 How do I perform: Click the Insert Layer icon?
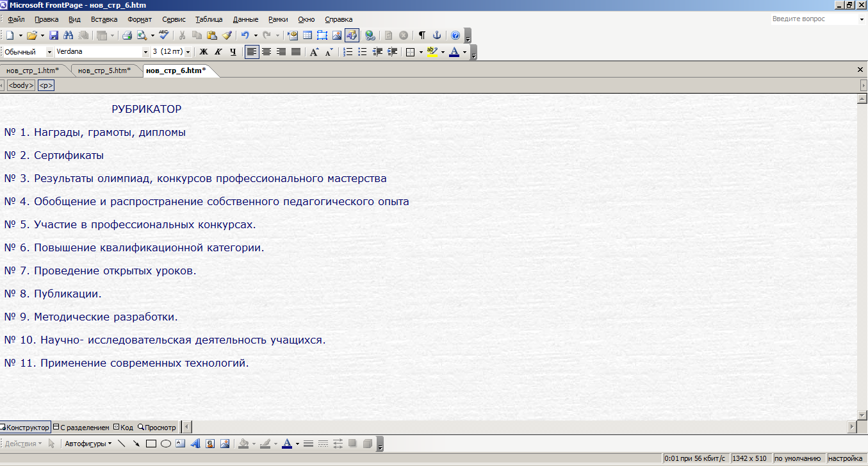[x=322, y=36]
